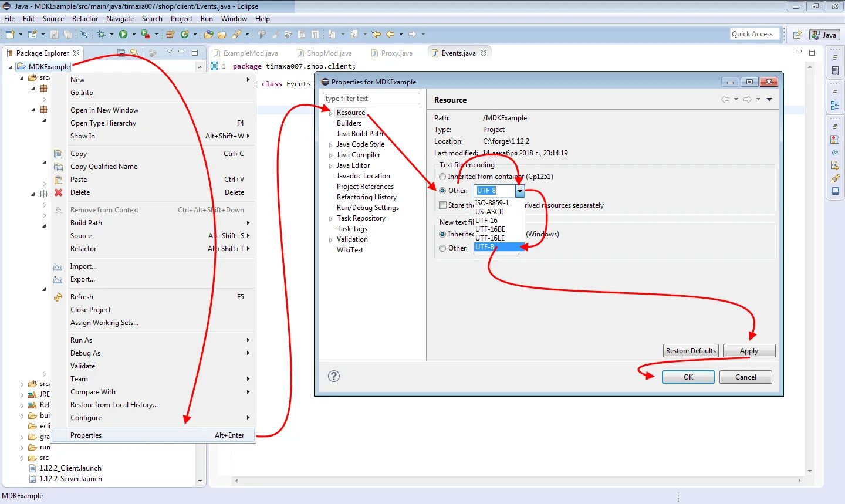Open the Console view icon in right trim
Viewport: 845px width, 504px height.
click(835, 191)
